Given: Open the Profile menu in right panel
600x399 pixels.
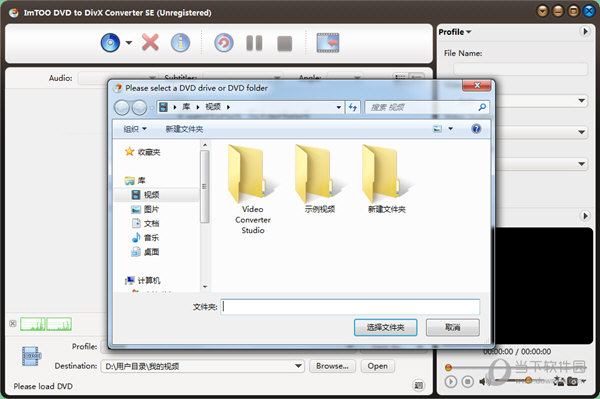Looking at the screenshot, I should pyautogui.click(x=455, y=32).
